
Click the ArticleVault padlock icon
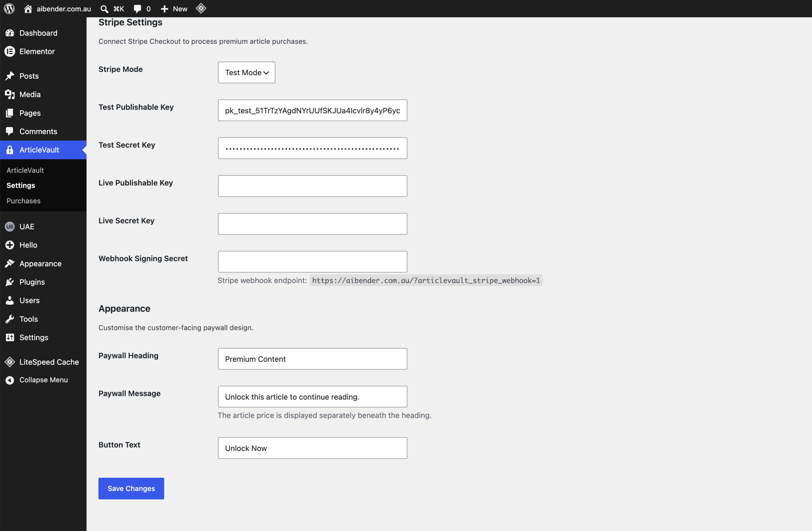pyautogui.click(x=10, y=150)
